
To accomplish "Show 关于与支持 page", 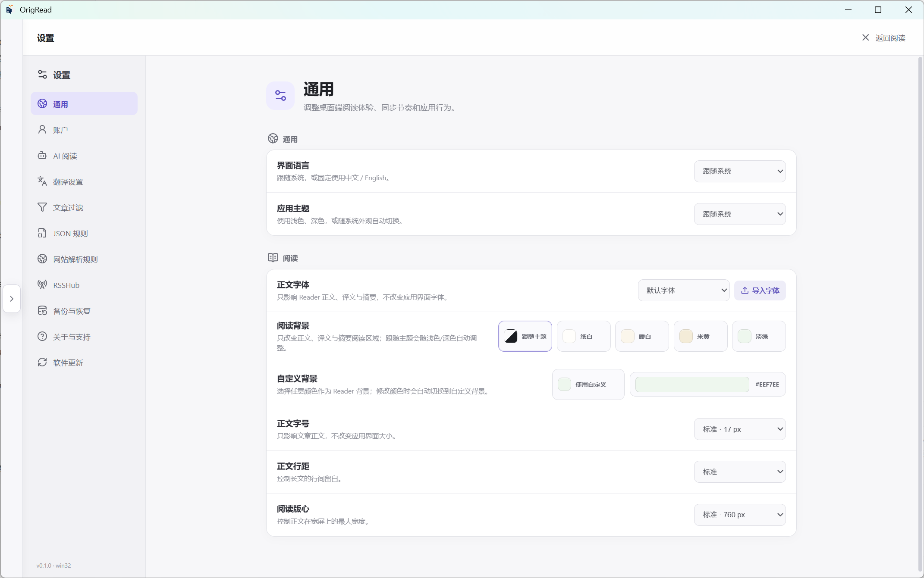I will 84,337.
